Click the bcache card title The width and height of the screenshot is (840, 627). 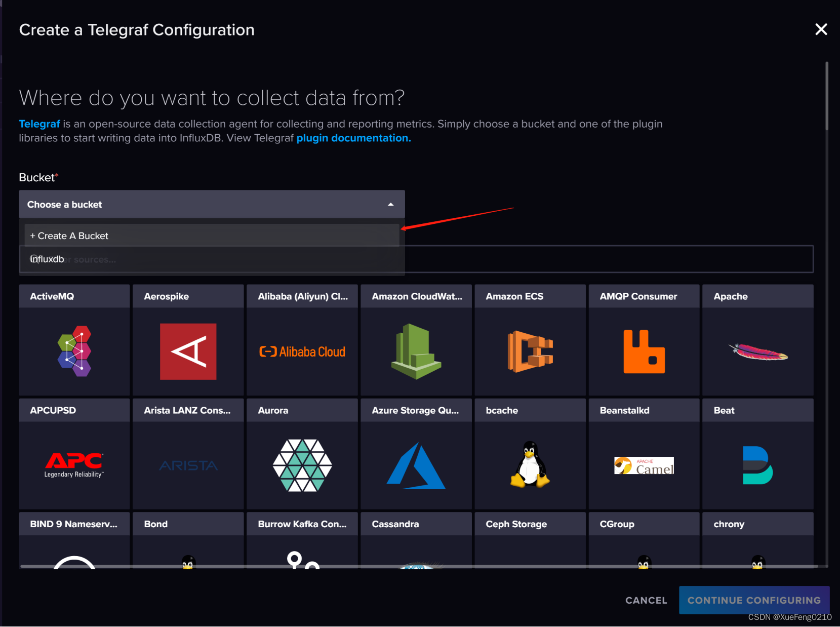click(x=502, y=410)
